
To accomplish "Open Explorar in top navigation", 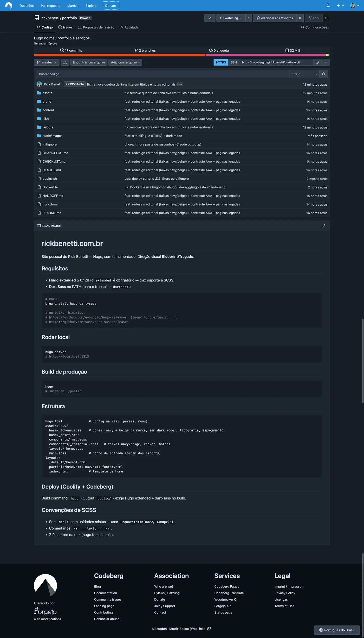I will coord(92,5).
